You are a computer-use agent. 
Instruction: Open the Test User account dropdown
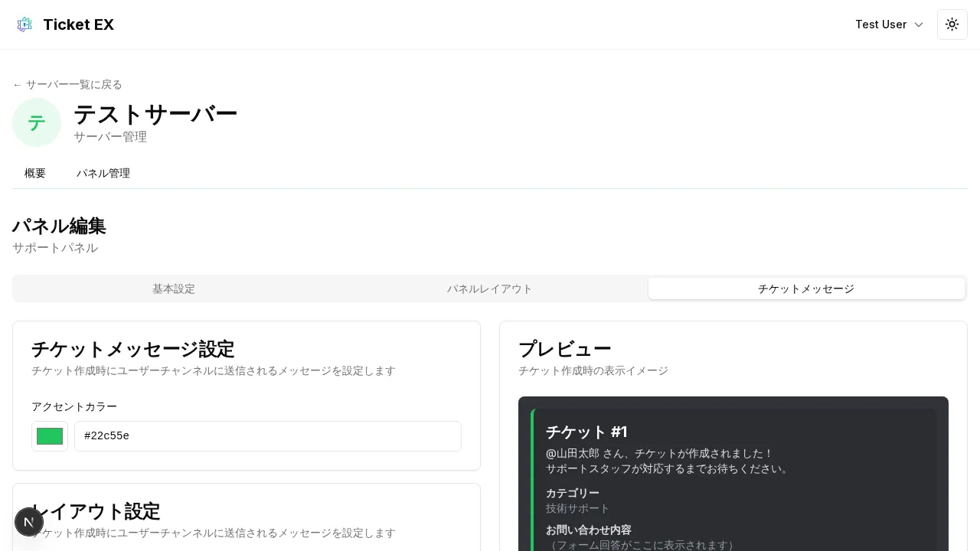pyautogui.click(x=890, y=24)
